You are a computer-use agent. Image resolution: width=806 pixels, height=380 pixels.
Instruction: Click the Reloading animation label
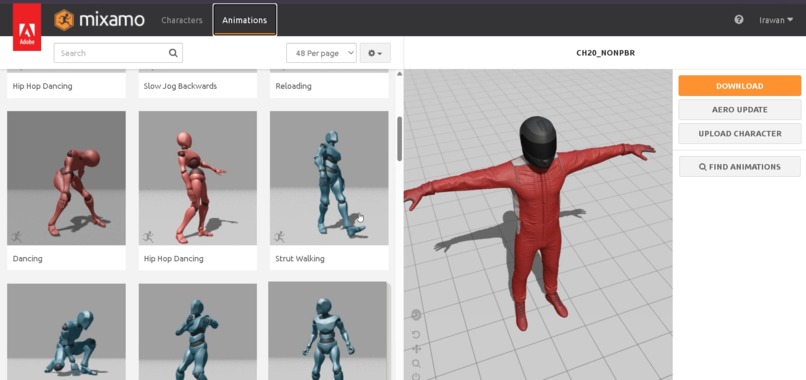294,86
